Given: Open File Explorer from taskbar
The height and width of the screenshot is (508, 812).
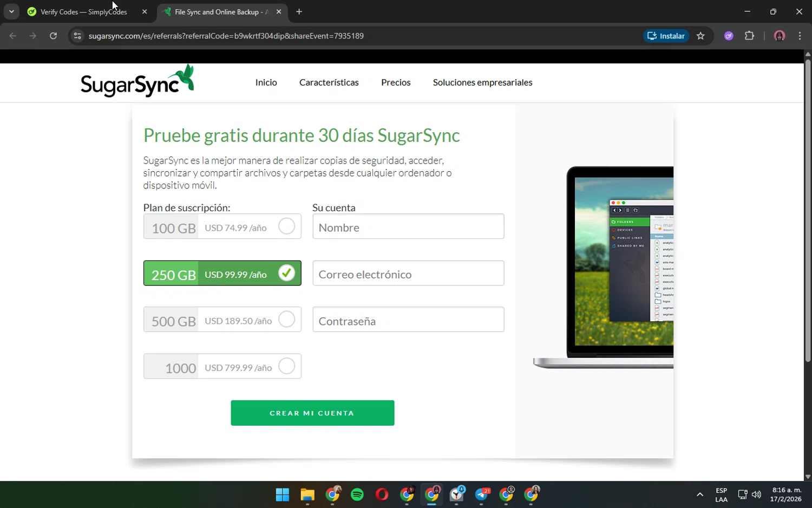Looking at the screenshot, I should point(307,494).
